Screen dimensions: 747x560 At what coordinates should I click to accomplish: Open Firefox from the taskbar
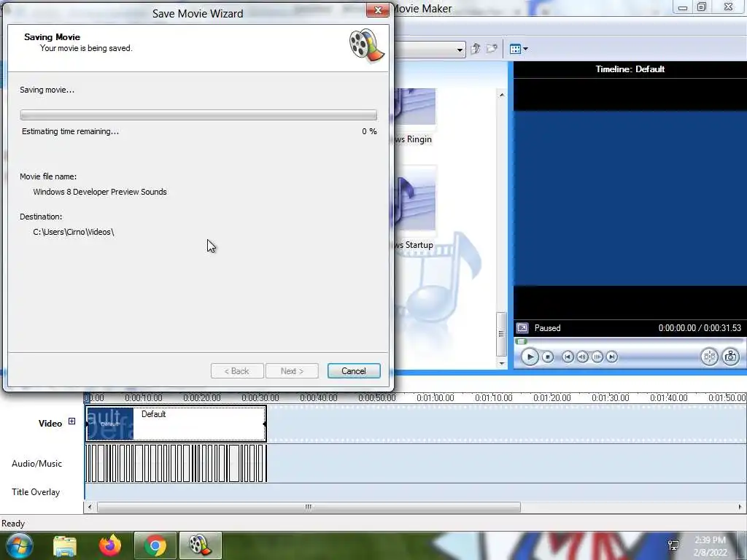click(x=110, y=545)
